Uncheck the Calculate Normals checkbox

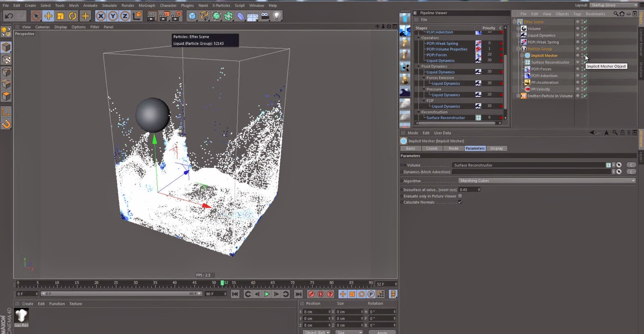point(460,202)
